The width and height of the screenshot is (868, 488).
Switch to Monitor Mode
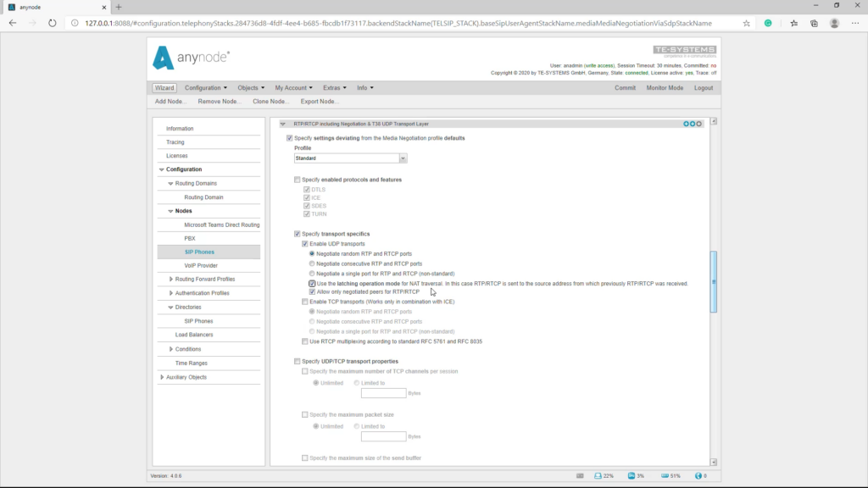point(665,88)
